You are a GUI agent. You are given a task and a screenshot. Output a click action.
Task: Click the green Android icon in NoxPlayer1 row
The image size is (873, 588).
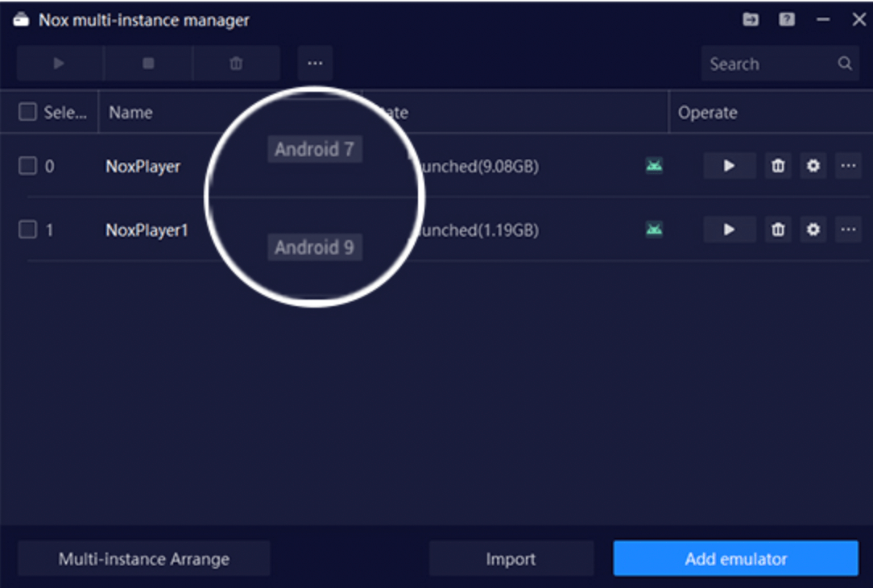tap(654, 229)
